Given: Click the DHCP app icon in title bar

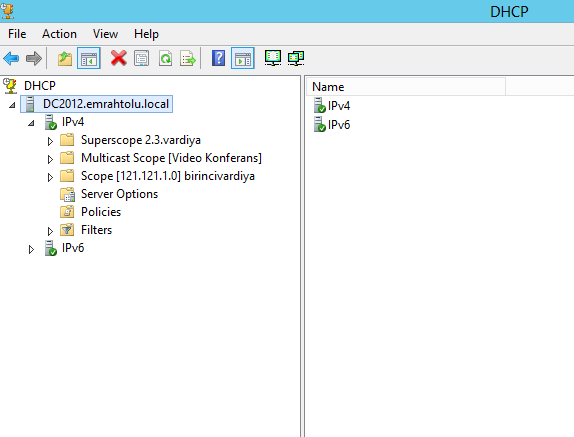Looking at the screenshot, I should coord(7,10).
